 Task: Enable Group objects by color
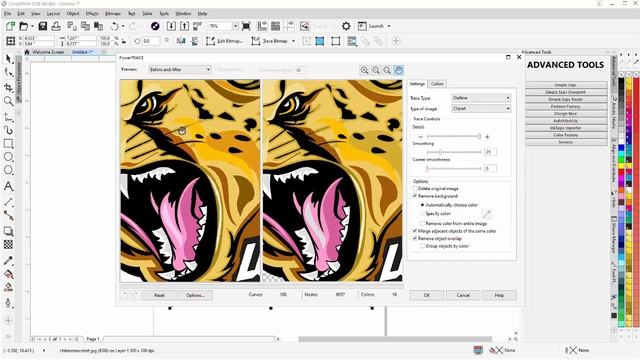(x=422, y=246)
